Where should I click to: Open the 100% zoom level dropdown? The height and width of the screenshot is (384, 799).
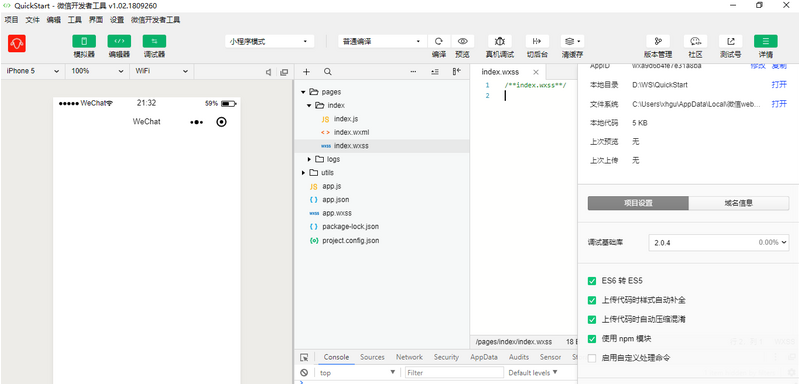pos(98,71)
